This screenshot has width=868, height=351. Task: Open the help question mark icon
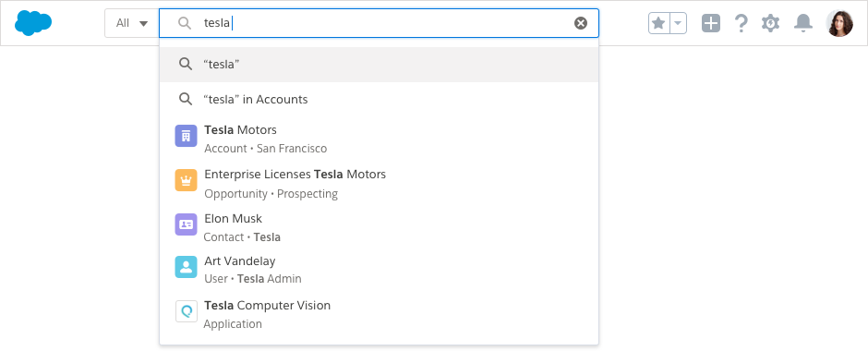pyautogui.click(x=741, y=23)
